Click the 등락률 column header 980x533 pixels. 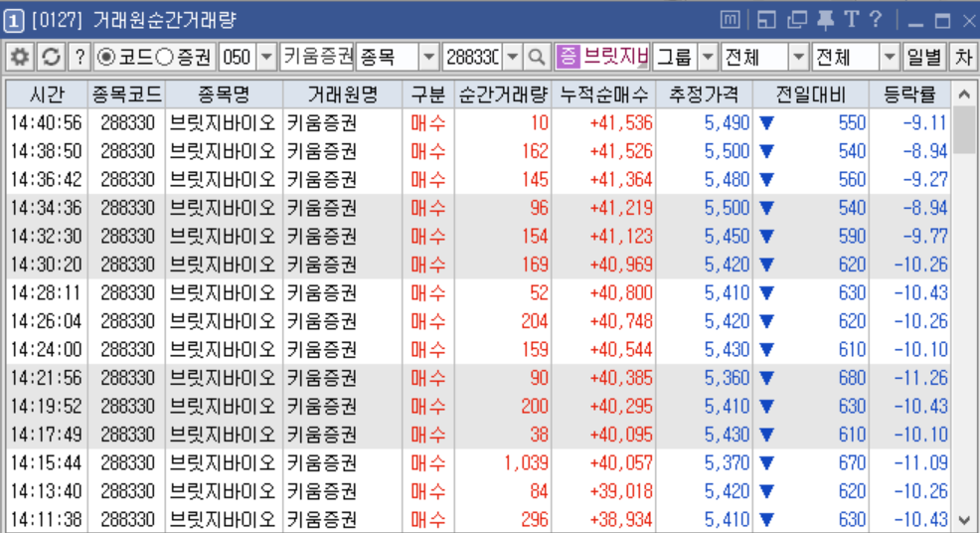(x=909, y=94)
